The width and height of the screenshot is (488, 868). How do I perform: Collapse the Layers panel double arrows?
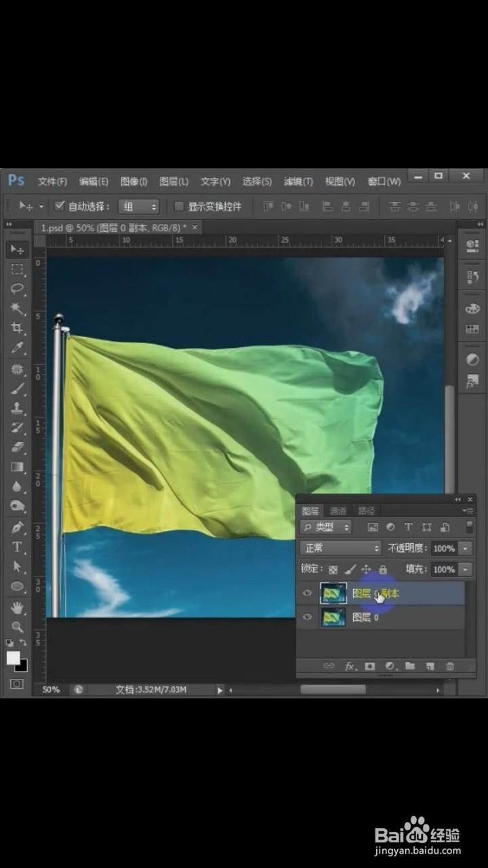click(458, 499)
